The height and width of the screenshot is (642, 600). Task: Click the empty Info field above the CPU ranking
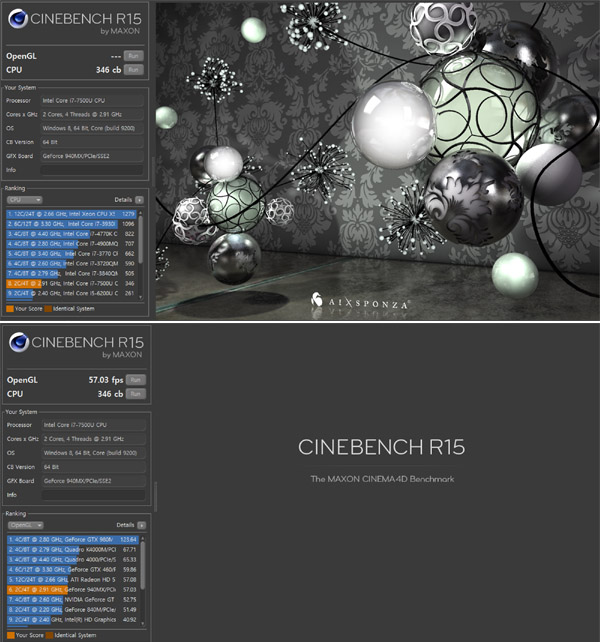pyautogui.click(x=92, y=170)
